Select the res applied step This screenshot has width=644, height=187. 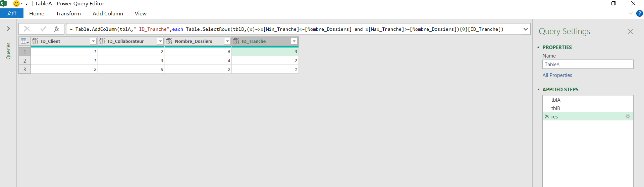(x=588, y=116)
